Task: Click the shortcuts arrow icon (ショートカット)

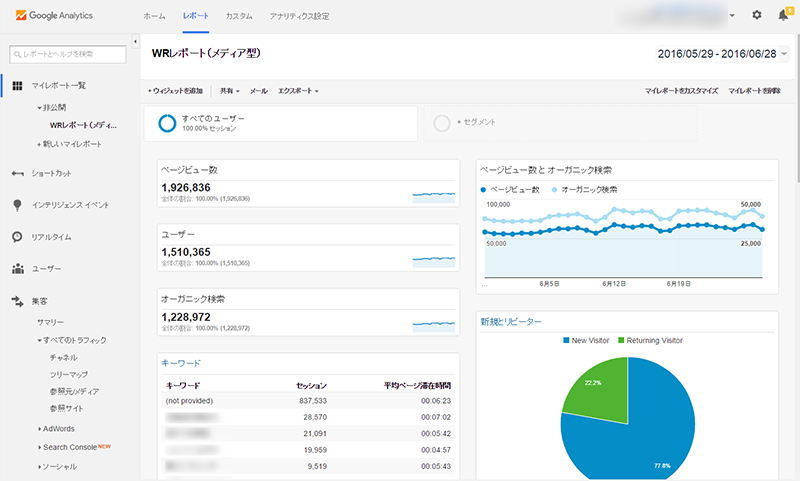Action: click(x=17, y=173)
